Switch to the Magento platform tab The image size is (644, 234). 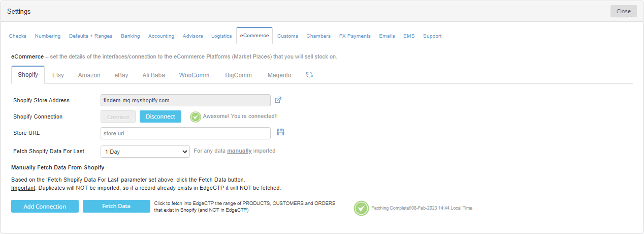pyautogui.click(x=279, y=75)
